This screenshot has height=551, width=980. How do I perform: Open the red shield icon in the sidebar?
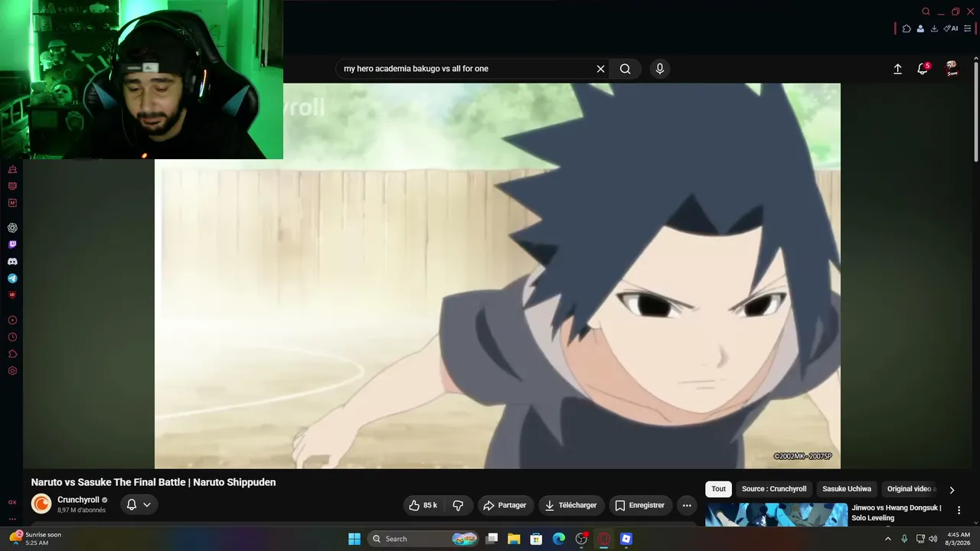tap(12, 295)
